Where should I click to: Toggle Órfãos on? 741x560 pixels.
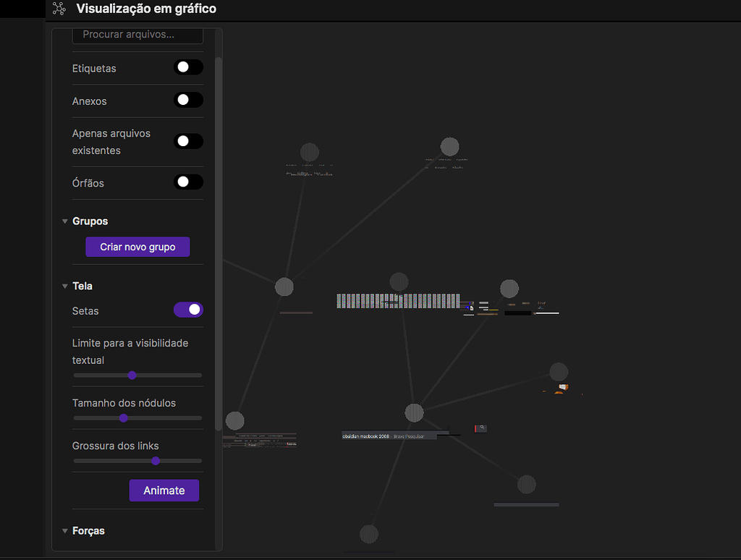189,182
